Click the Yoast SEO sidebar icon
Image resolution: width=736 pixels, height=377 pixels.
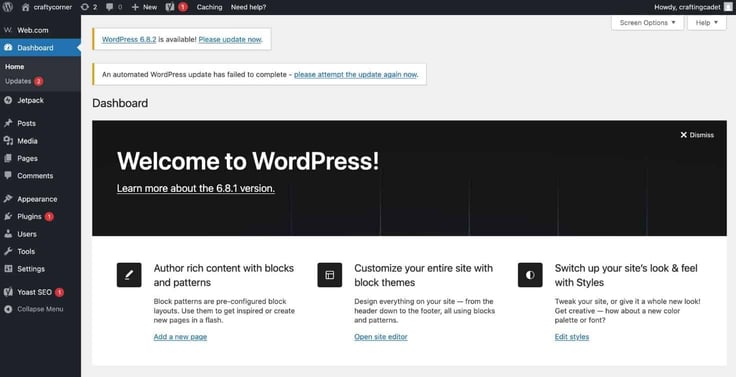(x=8, y=292)
